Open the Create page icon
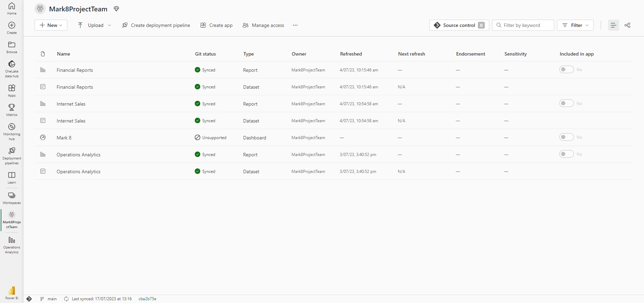Viewport: 644px width, 303px height. 12,28
